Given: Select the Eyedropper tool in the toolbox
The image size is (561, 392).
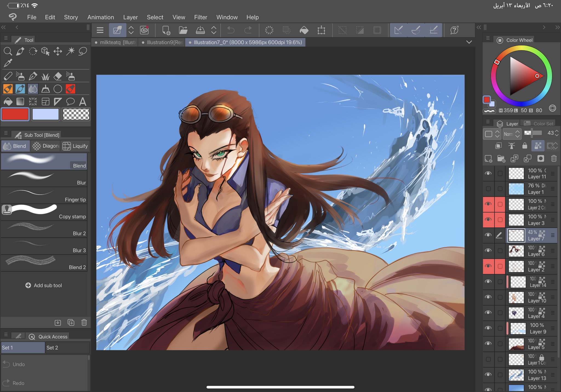Looking at the screenshot, I should pos(8,63).
